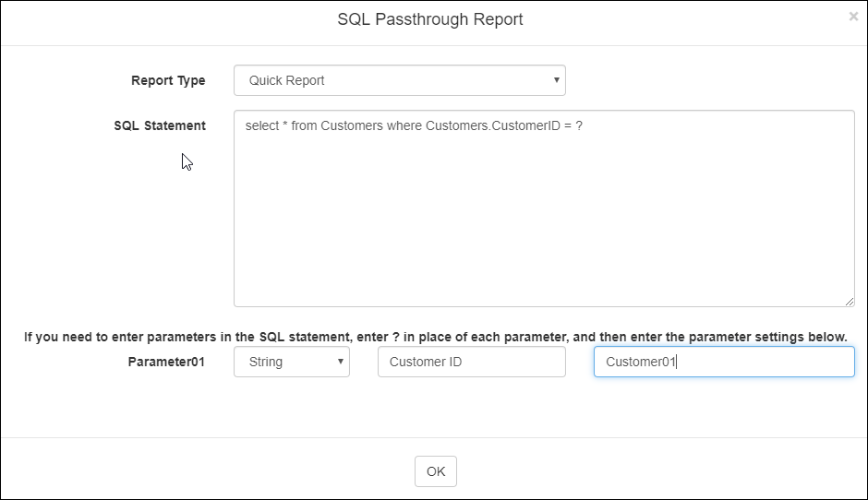Click the SQL Passthrough Report dialog title
Viewport: 868px width, 500px height.
click(x=430, y=19)
